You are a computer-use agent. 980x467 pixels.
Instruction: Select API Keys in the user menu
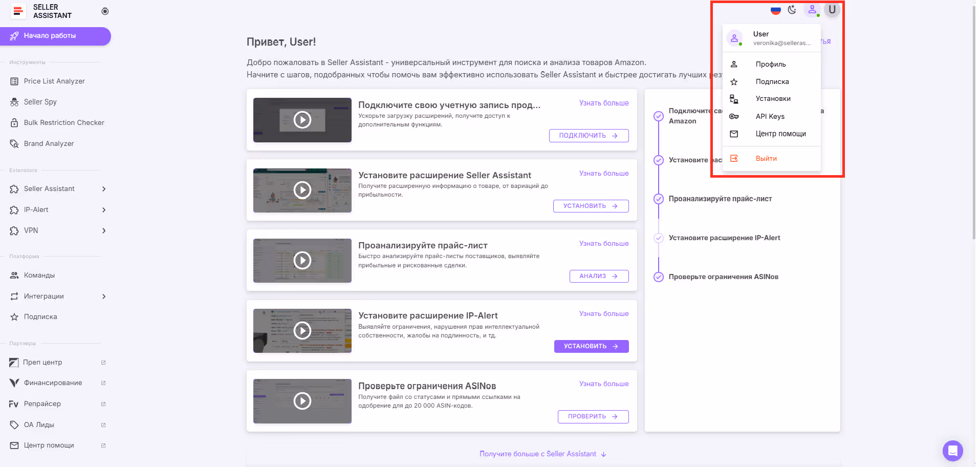(772, 117)
